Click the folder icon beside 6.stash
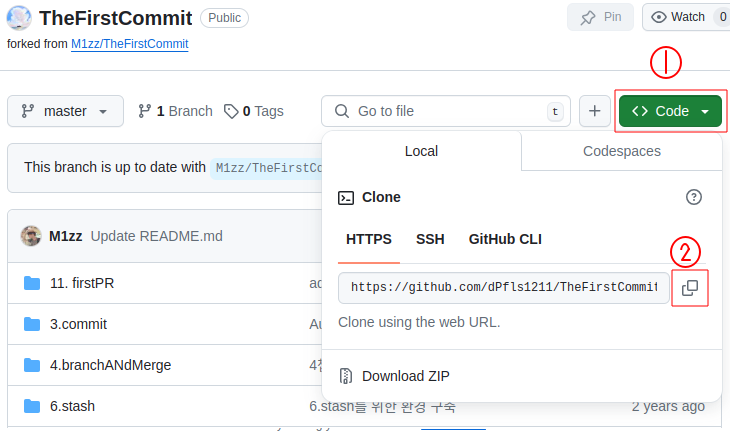 [32, 406]
